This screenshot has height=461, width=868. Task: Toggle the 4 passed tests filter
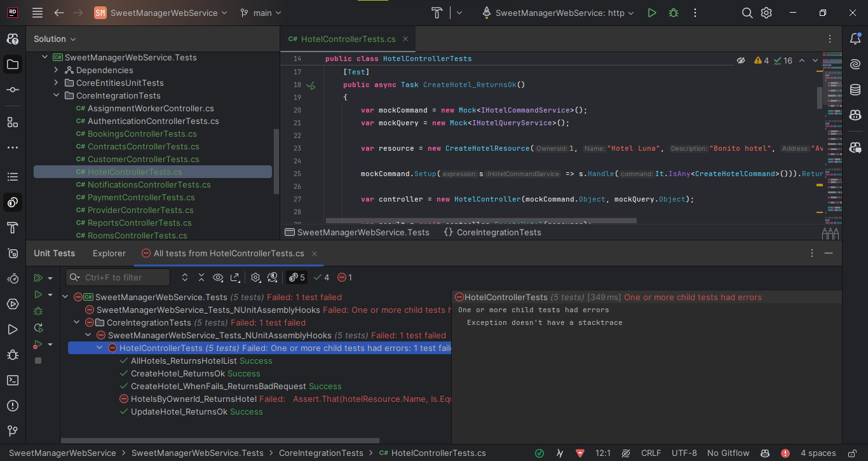(x=322, y=277)
